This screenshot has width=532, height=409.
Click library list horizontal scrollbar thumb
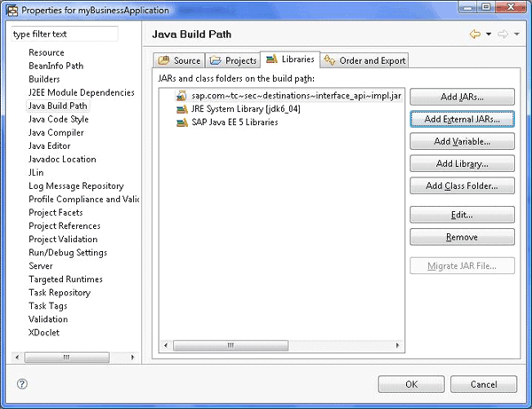(231, 345)
